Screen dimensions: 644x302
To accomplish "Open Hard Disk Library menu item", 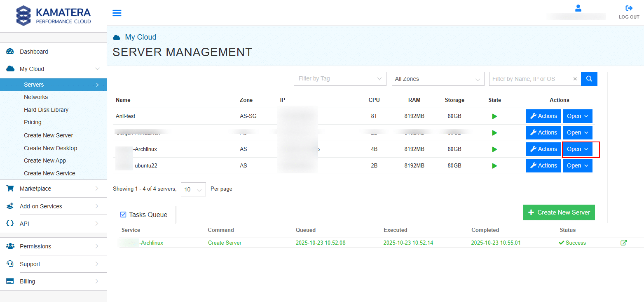I will [46, 110].
